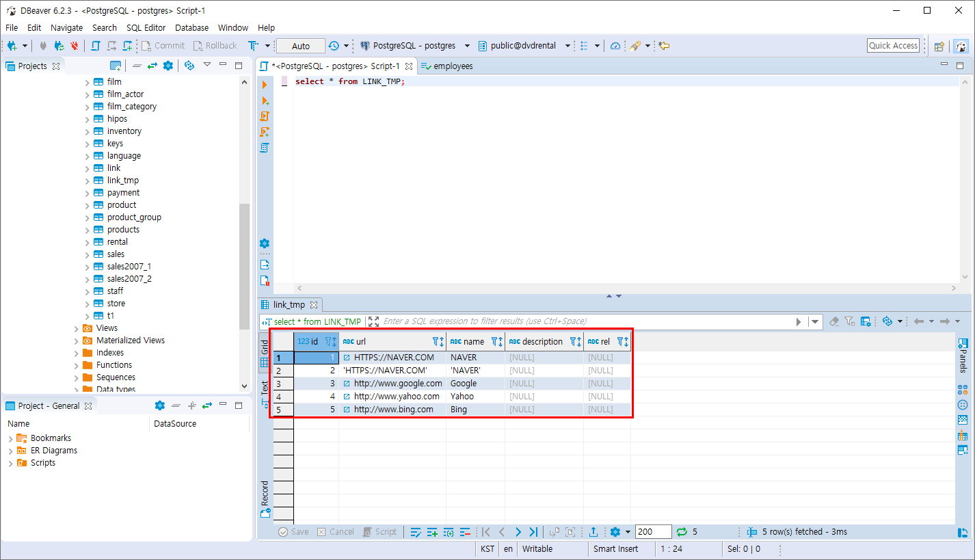Image resolution: width=975 pixels, height=560 pixels.
Task: Click the Project General configuration gear icon
Action: (x=160, y=405)
